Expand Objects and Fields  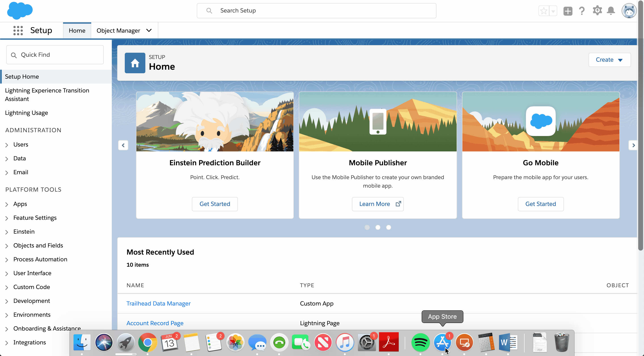[7, 246]
